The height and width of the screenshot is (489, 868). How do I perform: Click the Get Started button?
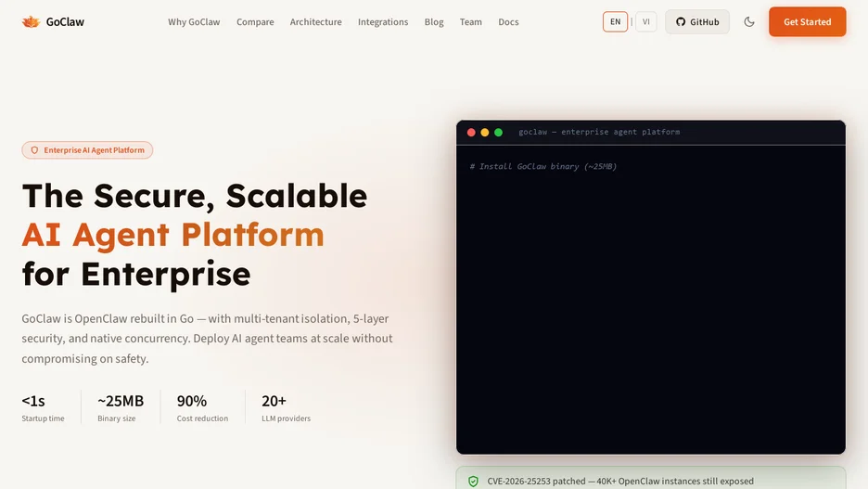pos(807,21)
